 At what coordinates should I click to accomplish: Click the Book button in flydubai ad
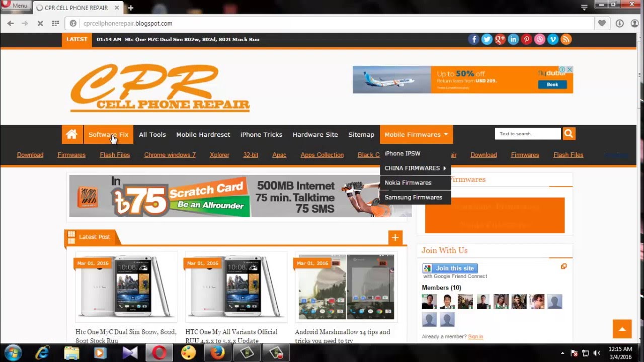click(552, 84)
